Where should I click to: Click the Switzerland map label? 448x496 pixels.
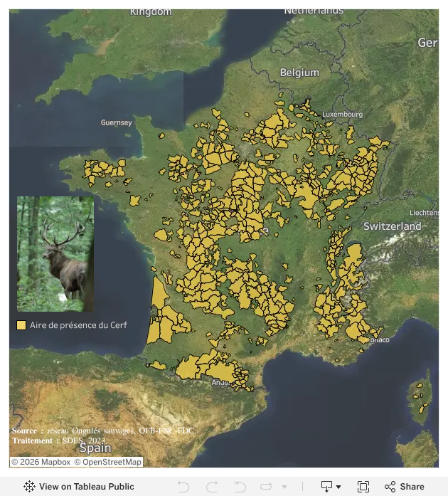tap(392, 226)
